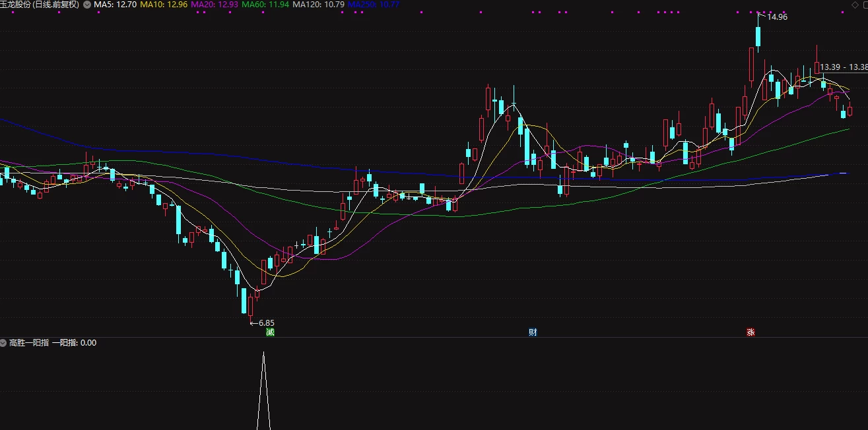This screenshot has width=868, height=430.
Task: Click the diamond icon at top right
Action: (856, 5)
